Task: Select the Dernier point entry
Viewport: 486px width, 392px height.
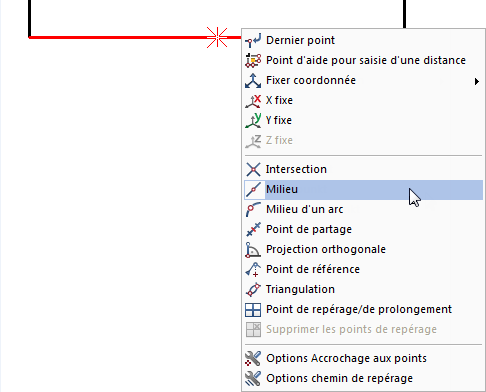Action: tap(363, 40)
